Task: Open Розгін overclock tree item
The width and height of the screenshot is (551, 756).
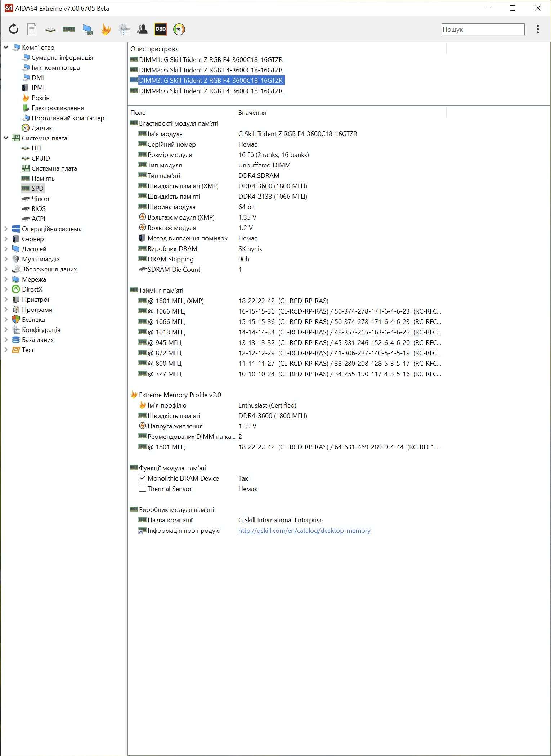Action: [x=40, y=98]
